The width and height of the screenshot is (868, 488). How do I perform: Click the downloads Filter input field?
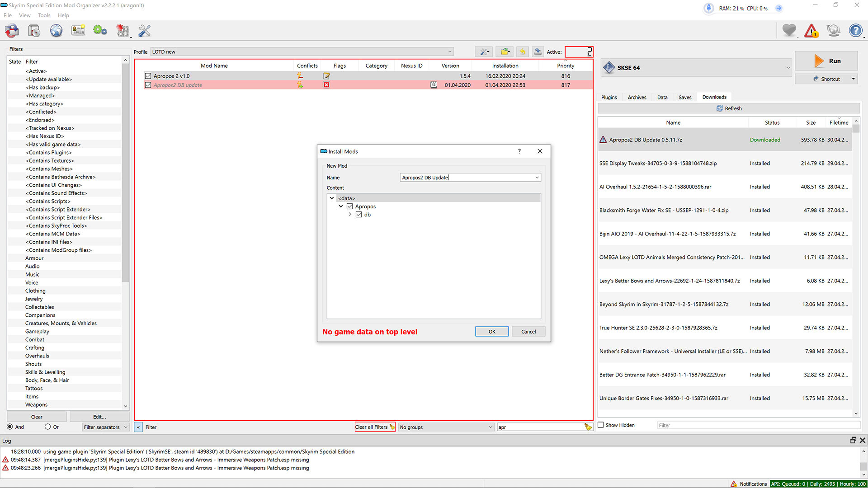pyautogui.click(x=759, y=425)
